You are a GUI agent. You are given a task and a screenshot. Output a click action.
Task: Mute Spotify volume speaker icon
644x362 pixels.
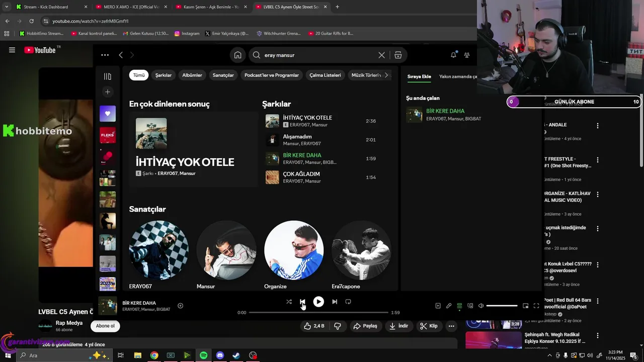point(481,306)
